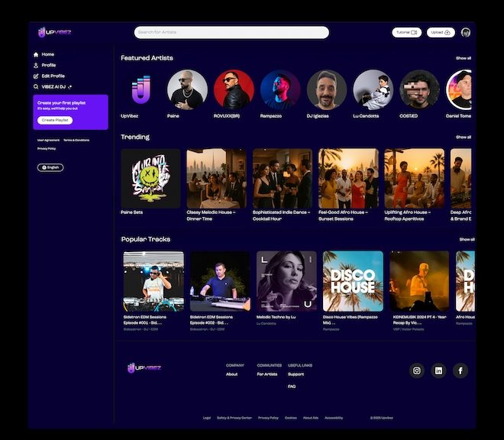Click the Paine Sets title text
504x440 pixels.
[132, 212]
